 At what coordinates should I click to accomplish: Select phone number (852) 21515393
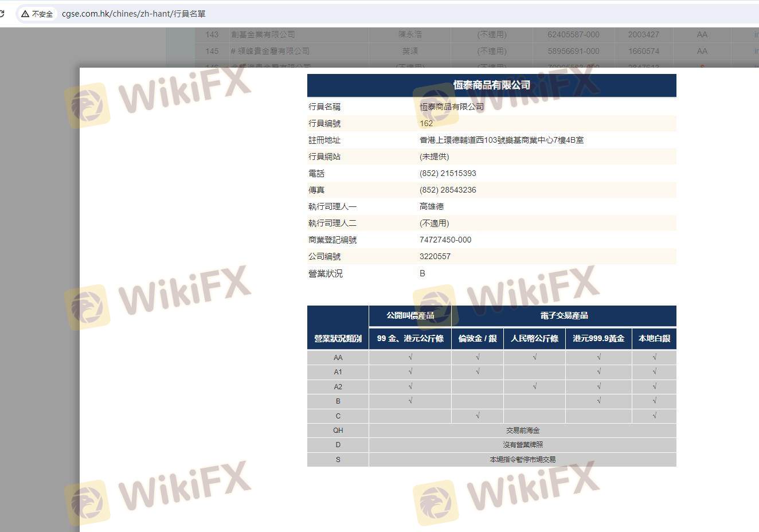coord(448,173)
